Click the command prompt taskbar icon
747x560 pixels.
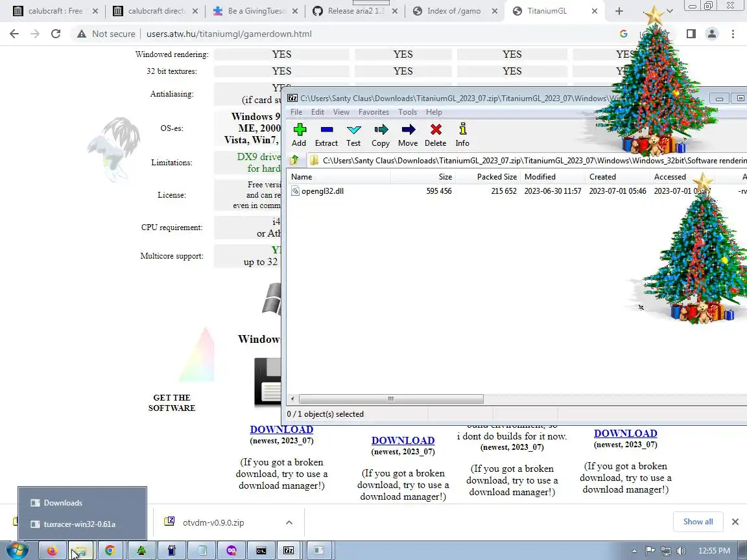(x=261, y=550)
